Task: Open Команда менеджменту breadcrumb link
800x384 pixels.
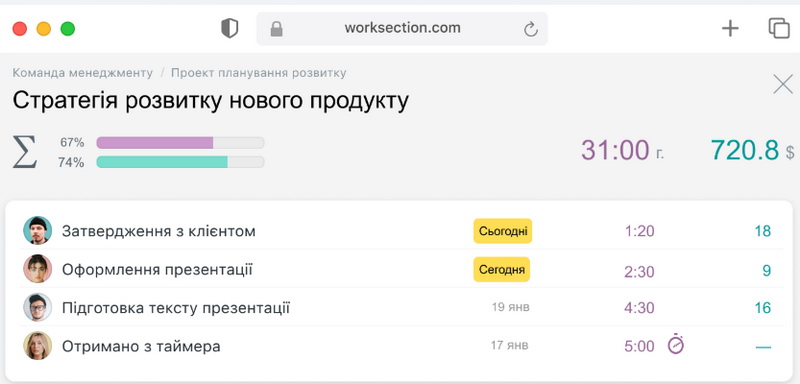Action: [83, 73]
